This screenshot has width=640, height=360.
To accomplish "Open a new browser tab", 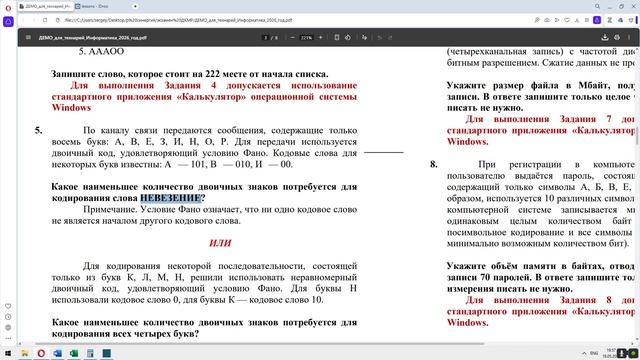I will [x=135, y=6].
